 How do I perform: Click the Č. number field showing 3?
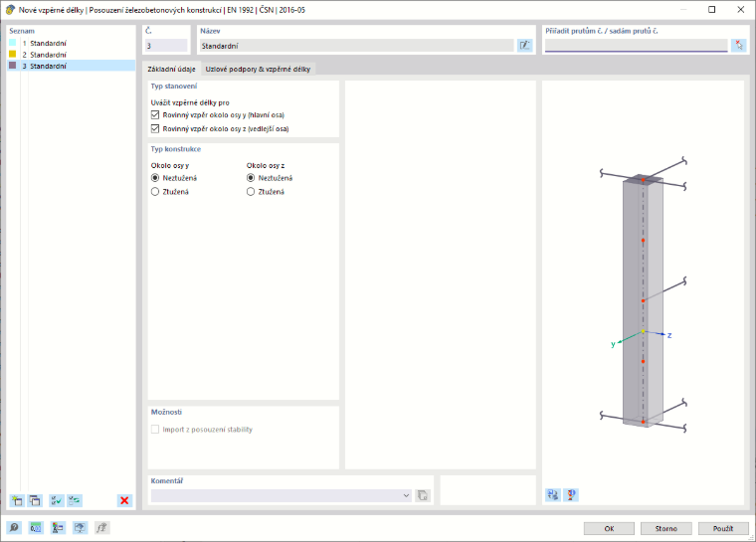166,46
